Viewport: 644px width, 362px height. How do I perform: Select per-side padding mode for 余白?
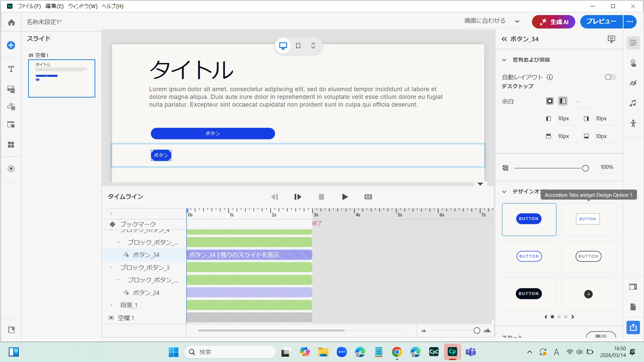[563, 101]
